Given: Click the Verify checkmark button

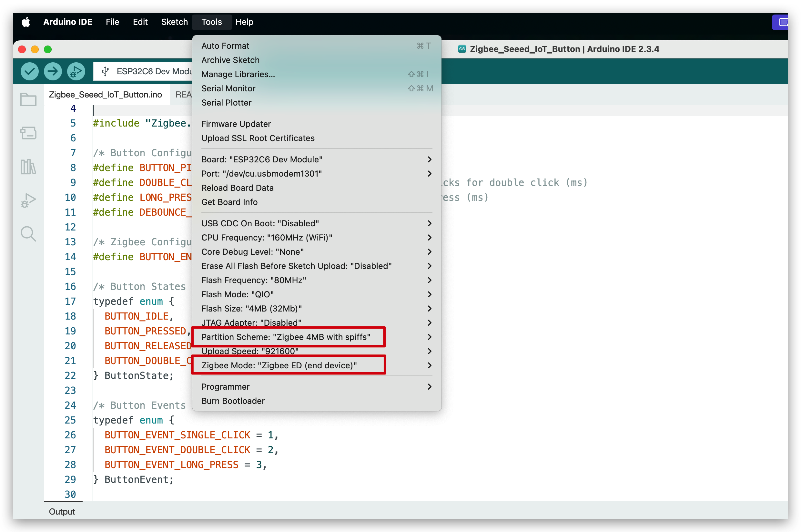Looking at the screenshot, I should (x=29, y=71).
